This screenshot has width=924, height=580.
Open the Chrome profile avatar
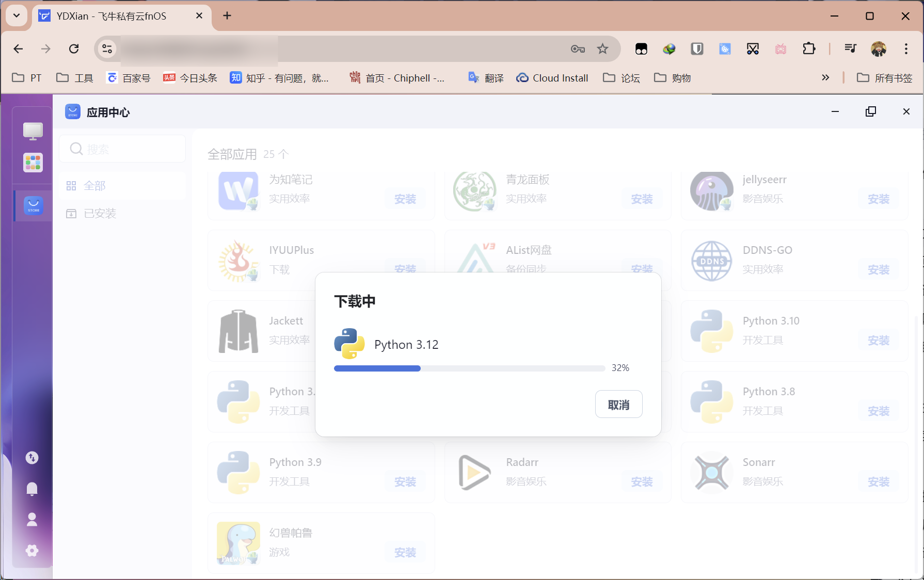pyautogui.click(x=879, y=49)
